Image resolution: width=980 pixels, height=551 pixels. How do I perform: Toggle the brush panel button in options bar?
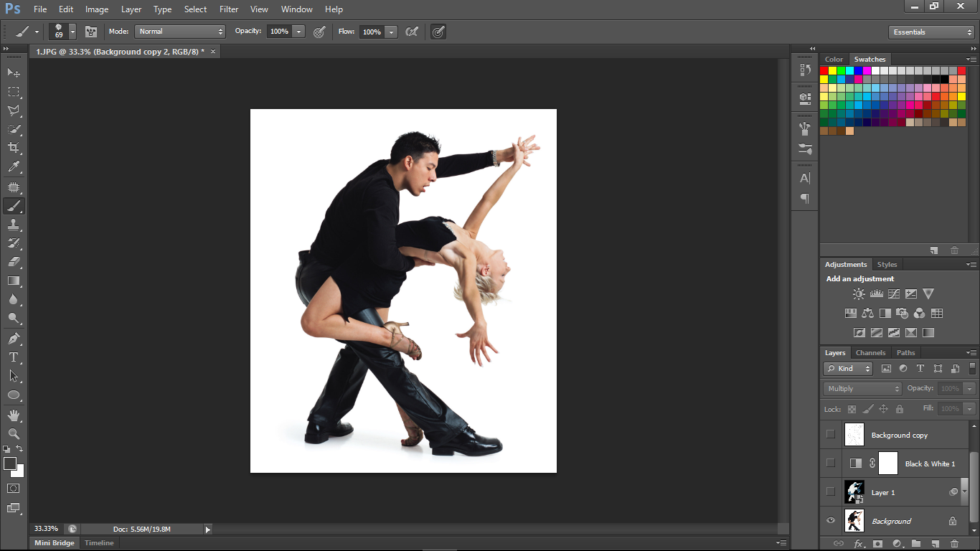91,32
